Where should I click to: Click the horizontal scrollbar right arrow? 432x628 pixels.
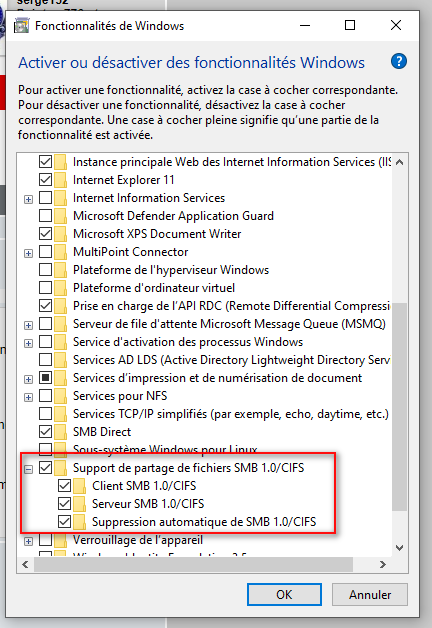pos(383,564)
